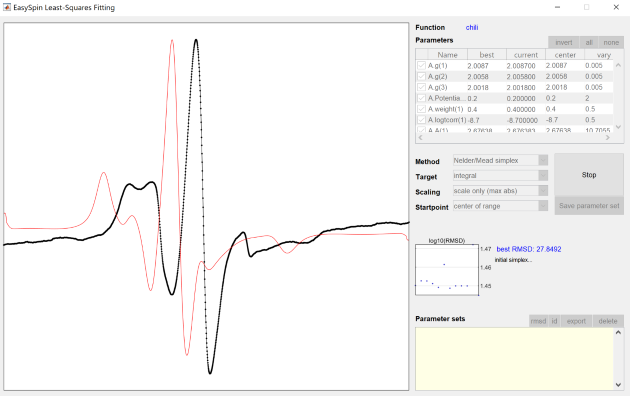This screenshot has height=396, width=630.
Task: Click the center column header
Action: point(565,55)
